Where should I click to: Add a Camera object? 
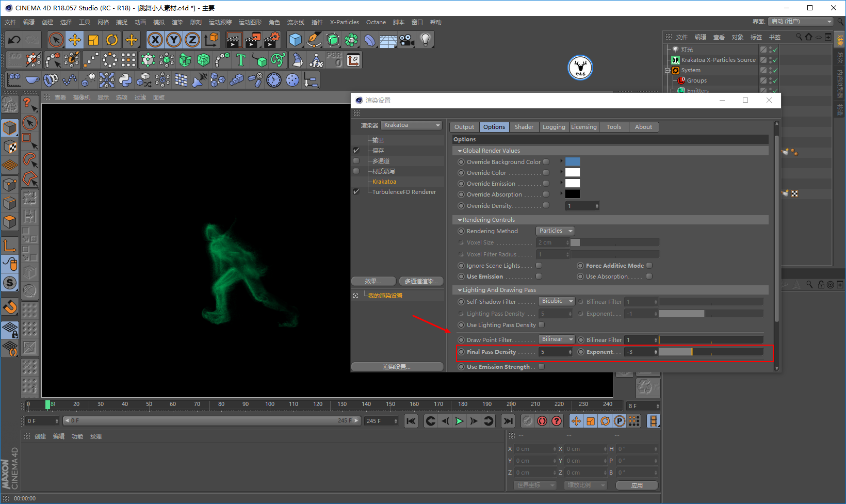(x=407, y=40)
